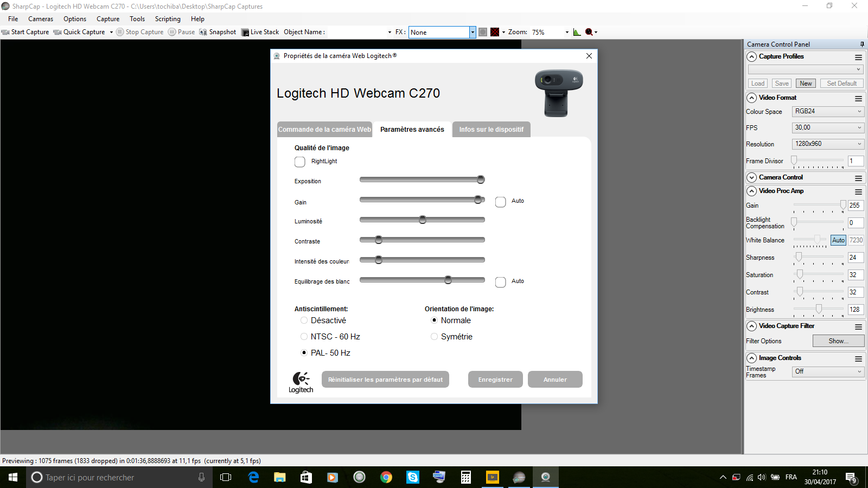Viewport: 868px width, 488px height.
Task: Open the FPS 30,00 dropdown
Action: (x=828, y=128)
